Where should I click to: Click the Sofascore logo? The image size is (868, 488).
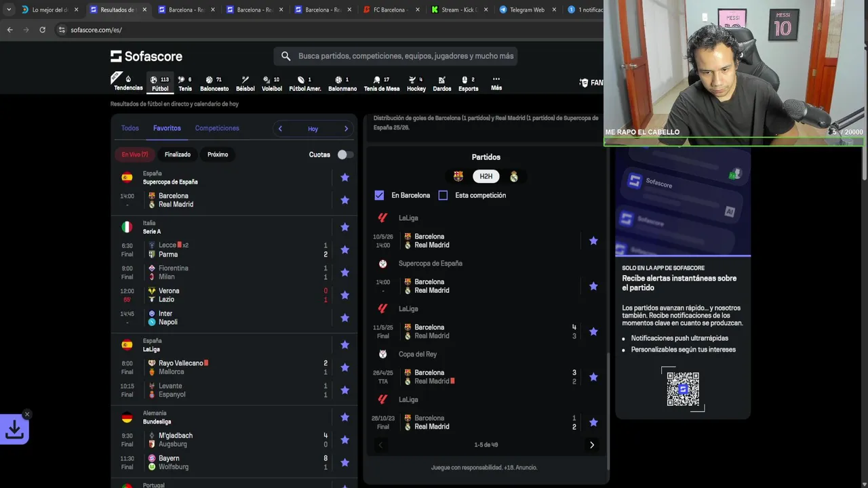tap(146, 56)
